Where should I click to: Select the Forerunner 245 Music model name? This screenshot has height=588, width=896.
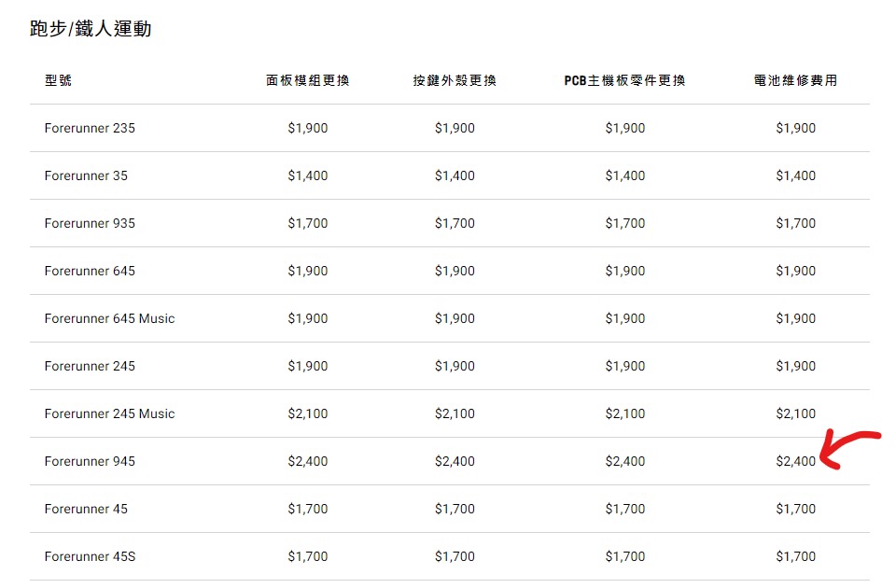[x=109, y=413]
